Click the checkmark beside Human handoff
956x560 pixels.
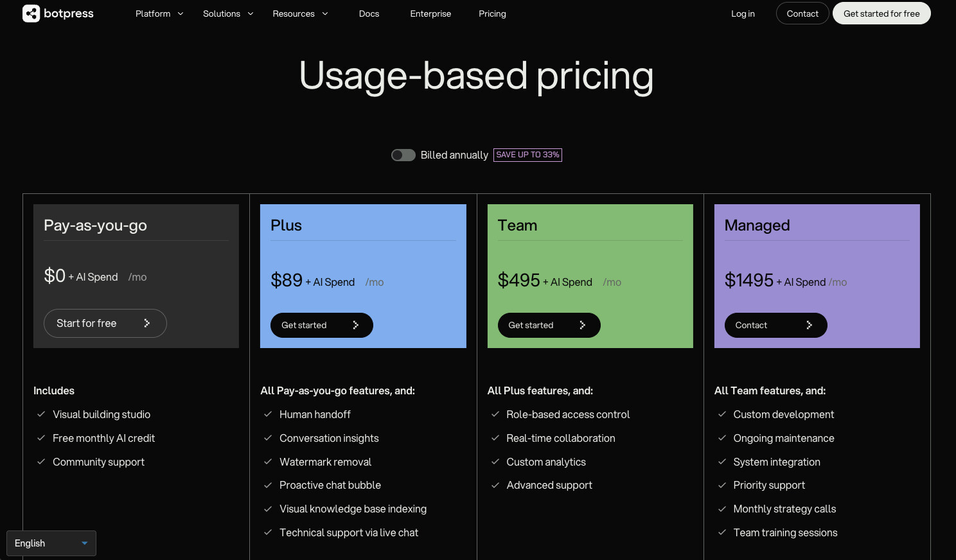(x=268, y=414)
